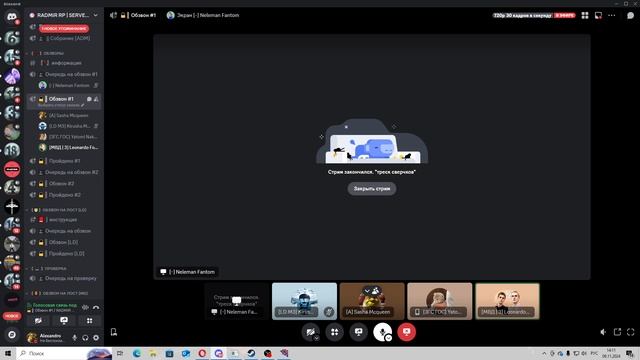Screen dimensions: 640x360
Task: Open Discord direct messages home icon
Action: (x=12, y=17)
